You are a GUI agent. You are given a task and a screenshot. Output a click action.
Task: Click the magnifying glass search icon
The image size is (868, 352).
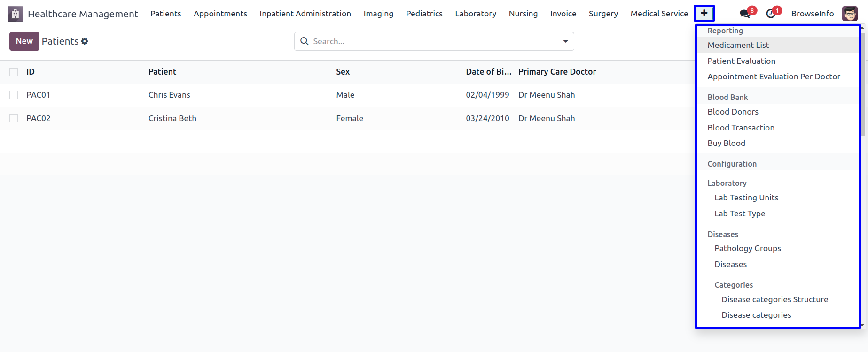click(x=305, y=41)
